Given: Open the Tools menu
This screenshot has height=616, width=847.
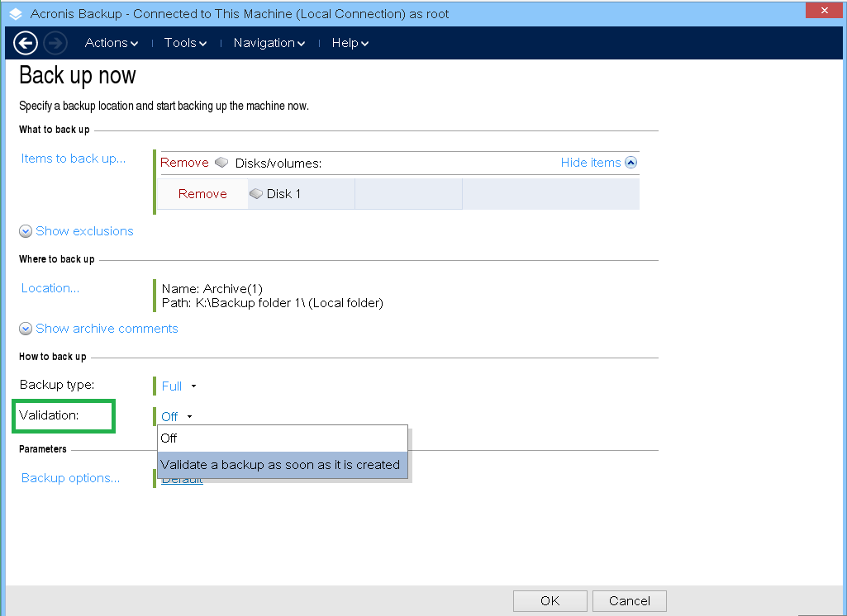Looking at the screenshot, I should (x=185, y=43).
